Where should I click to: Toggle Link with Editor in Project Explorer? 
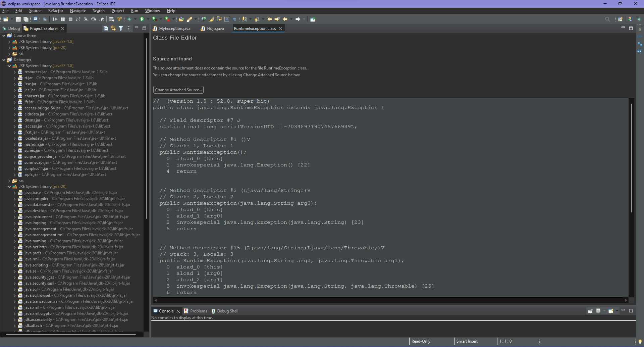coord(113,29)
